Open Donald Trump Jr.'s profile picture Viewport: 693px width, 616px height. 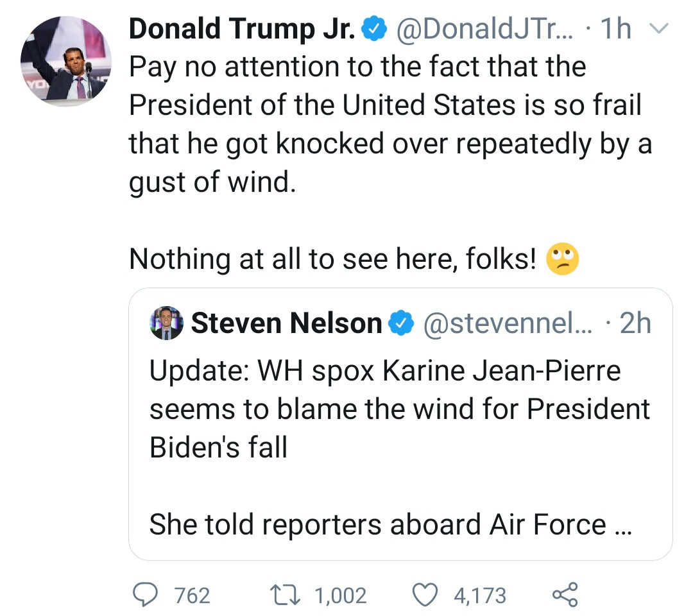[65, 62]
